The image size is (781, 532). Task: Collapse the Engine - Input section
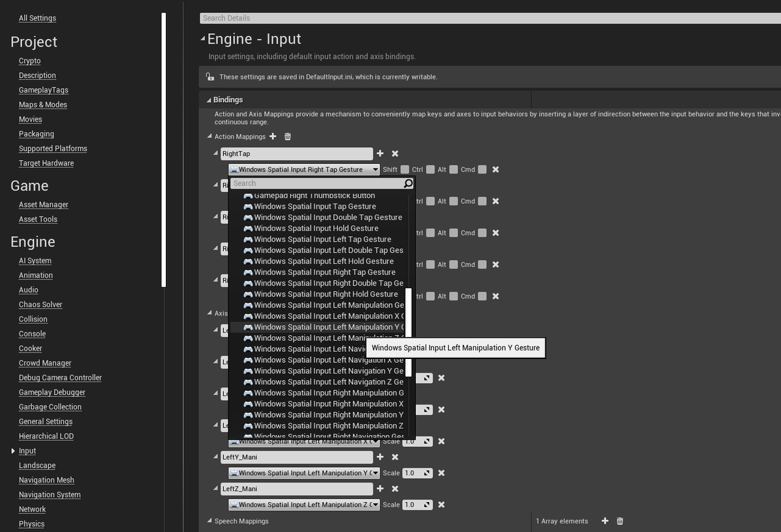pos(203,40)
